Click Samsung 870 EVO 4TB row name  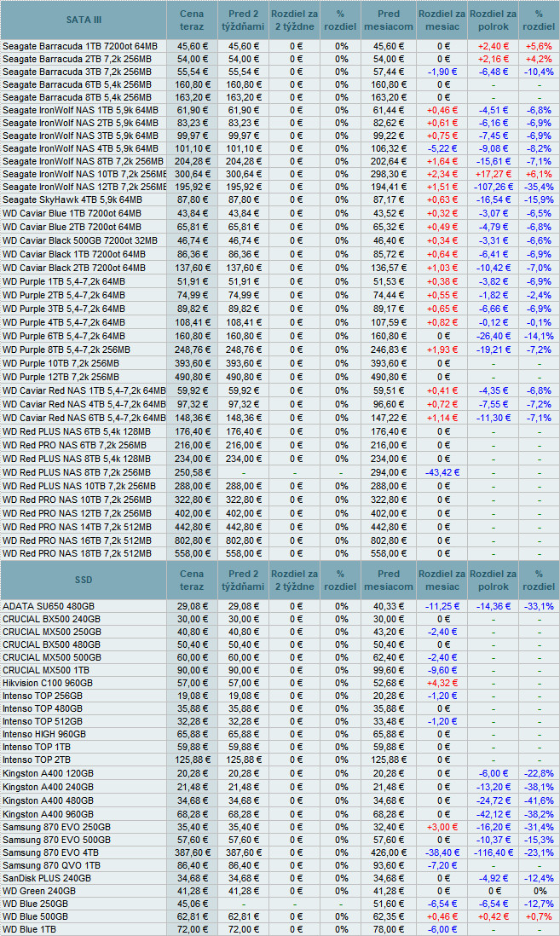pyautogui.click(x=51, y=852)
